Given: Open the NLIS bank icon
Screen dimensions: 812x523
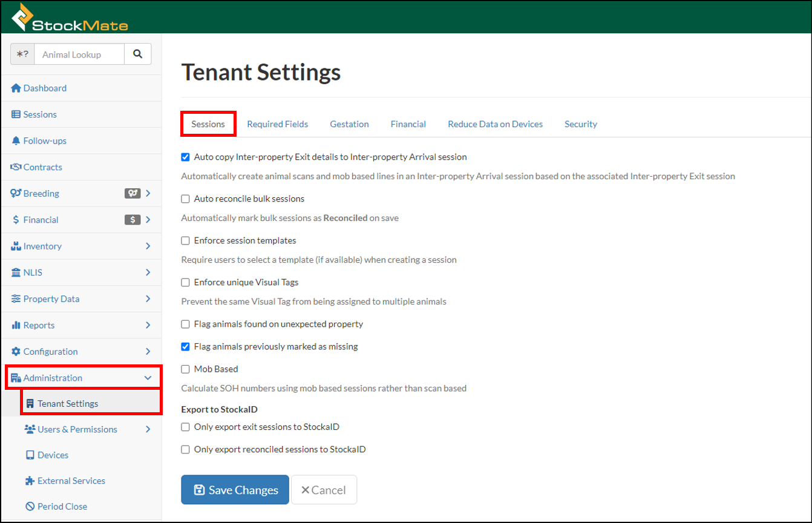Looking at the screenshot, I should (x=15, y=272).
